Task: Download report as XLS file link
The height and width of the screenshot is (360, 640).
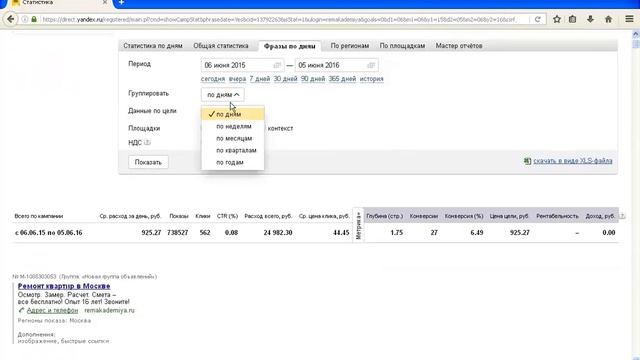Action: pyautogui.click(x=573, y=161)
